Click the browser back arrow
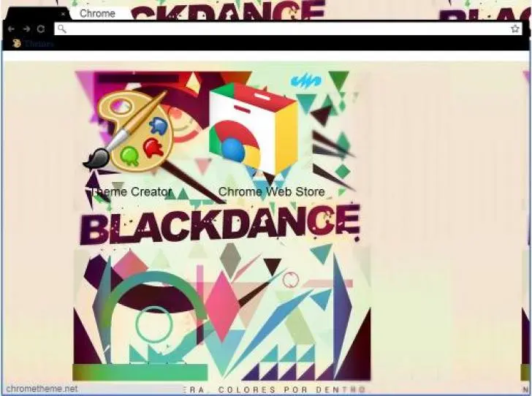The width and height of the screenshot is (532, 396). tap(11, 29)
